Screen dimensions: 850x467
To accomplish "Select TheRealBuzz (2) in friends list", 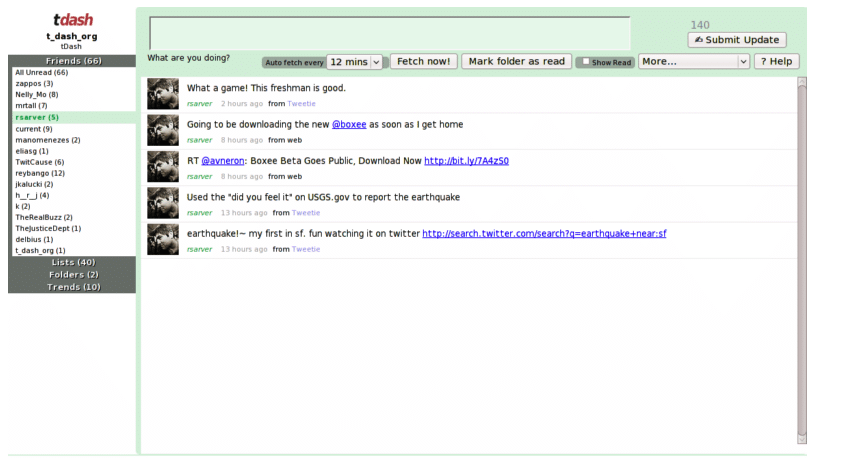I will click(44, 217).
